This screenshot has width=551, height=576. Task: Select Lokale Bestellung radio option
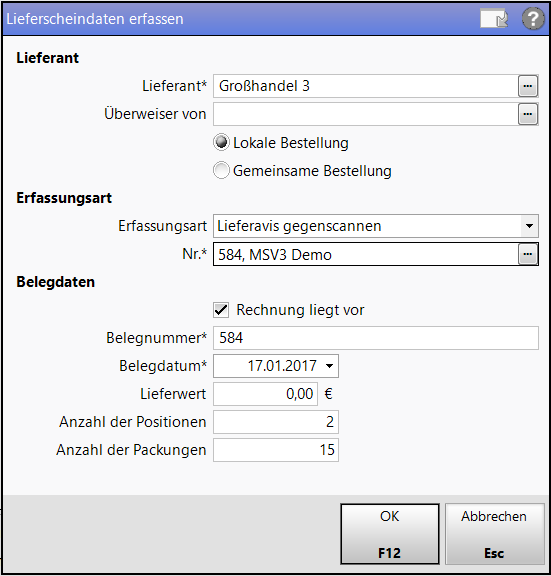[x=222, y=143]
